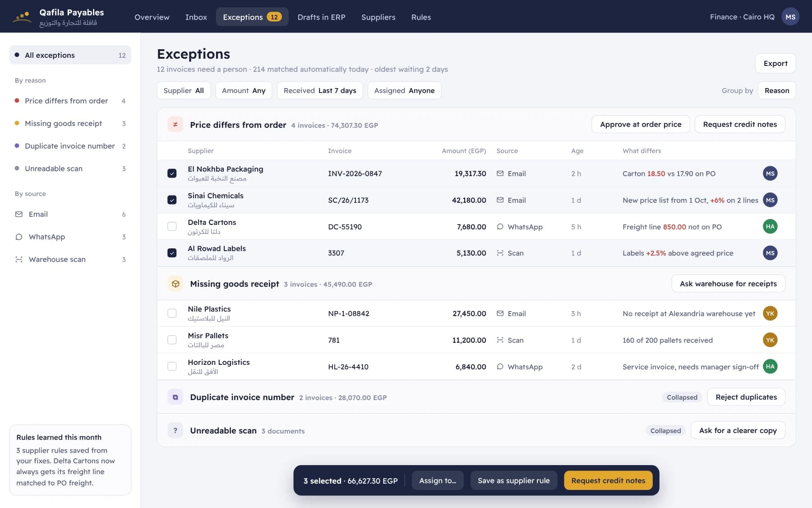Check the Delta Cartons checkbox

click(x=172, y=227)
